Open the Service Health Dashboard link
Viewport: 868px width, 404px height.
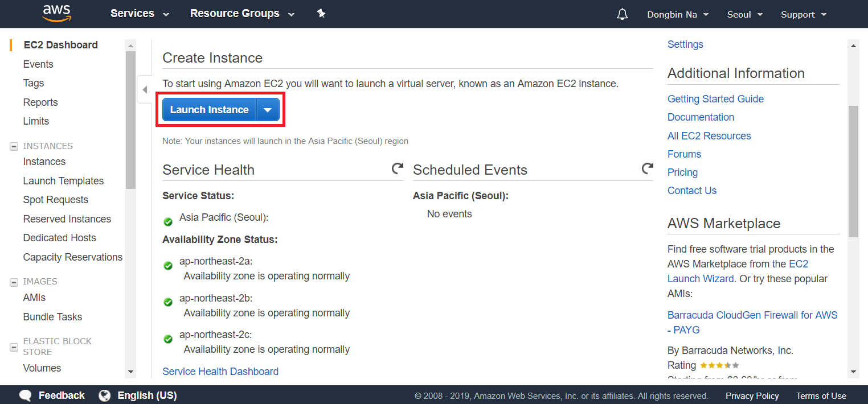(x=220, y=372)
